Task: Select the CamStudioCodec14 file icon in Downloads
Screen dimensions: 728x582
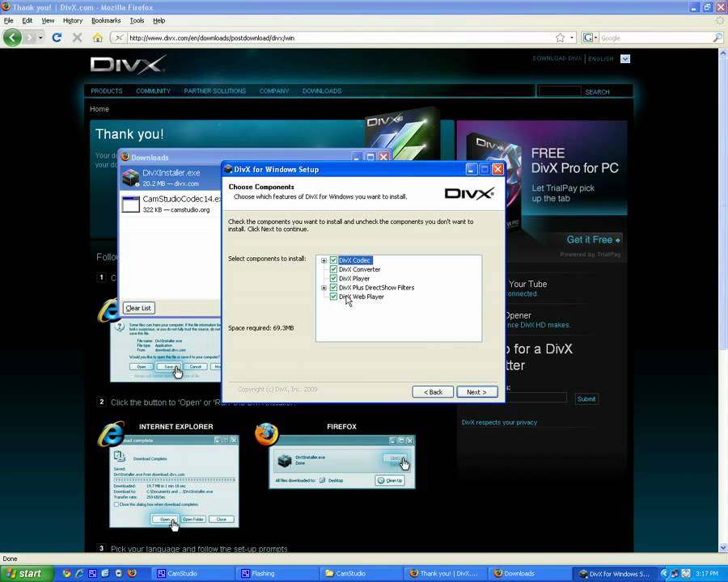Action: coord(130,205)
